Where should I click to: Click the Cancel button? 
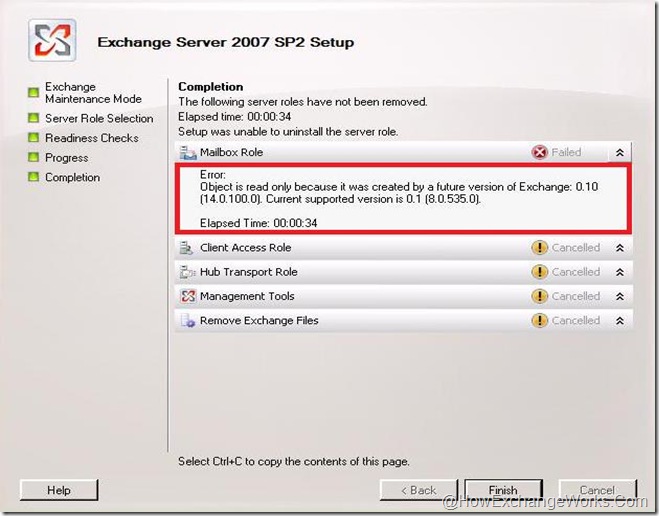pyautogui.click(x=597, y=490)
